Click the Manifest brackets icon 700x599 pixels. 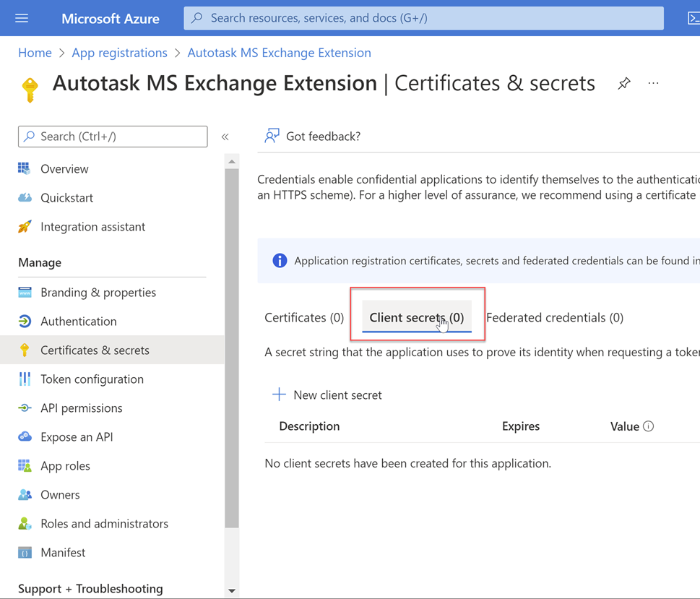[x=25, y=553]
